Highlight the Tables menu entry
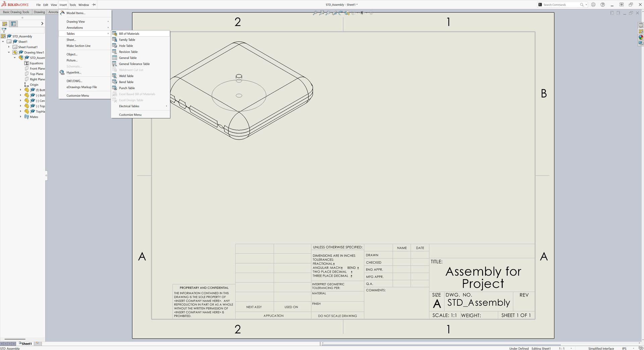Viewport: 644px width, 350px height. (85, 34)
